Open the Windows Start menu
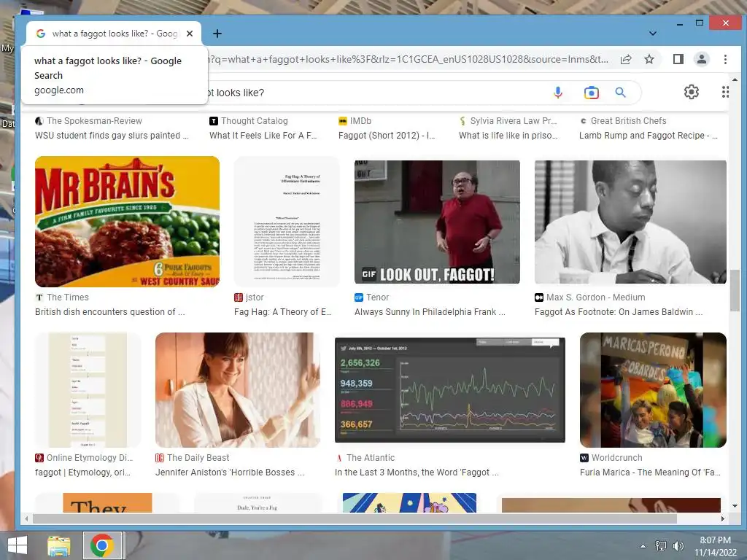 (x=18, y=545)
